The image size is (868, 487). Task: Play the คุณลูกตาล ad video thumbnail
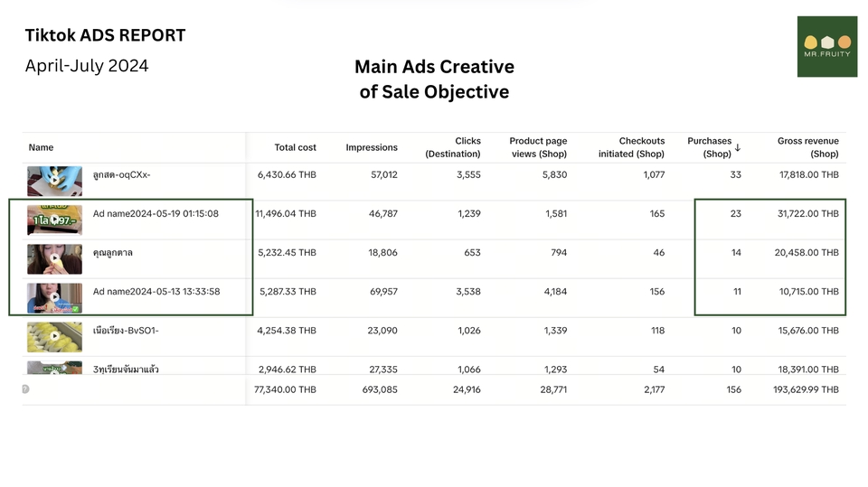(54, 258)
